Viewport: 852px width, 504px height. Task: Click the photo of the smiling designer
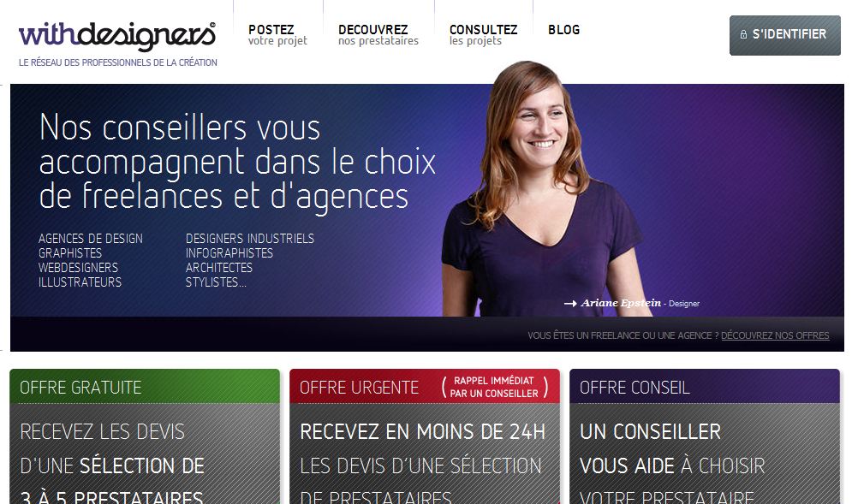542,189
